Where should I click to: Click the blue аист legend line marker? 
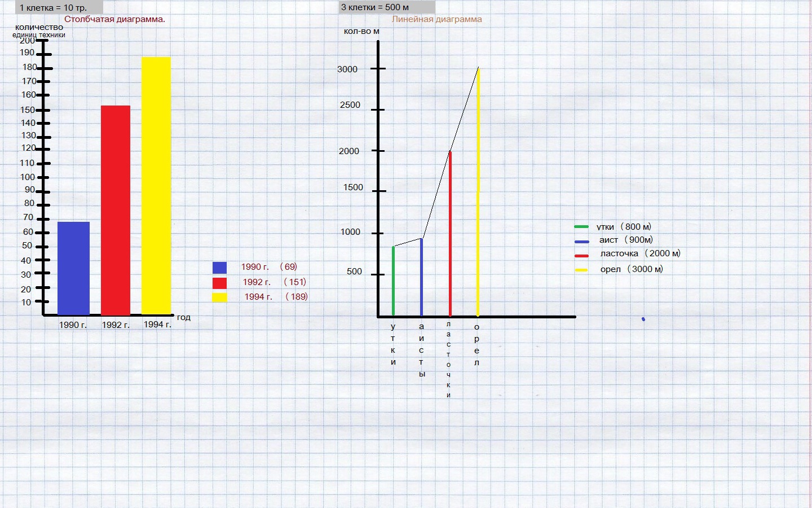click(x=582, y=242)
